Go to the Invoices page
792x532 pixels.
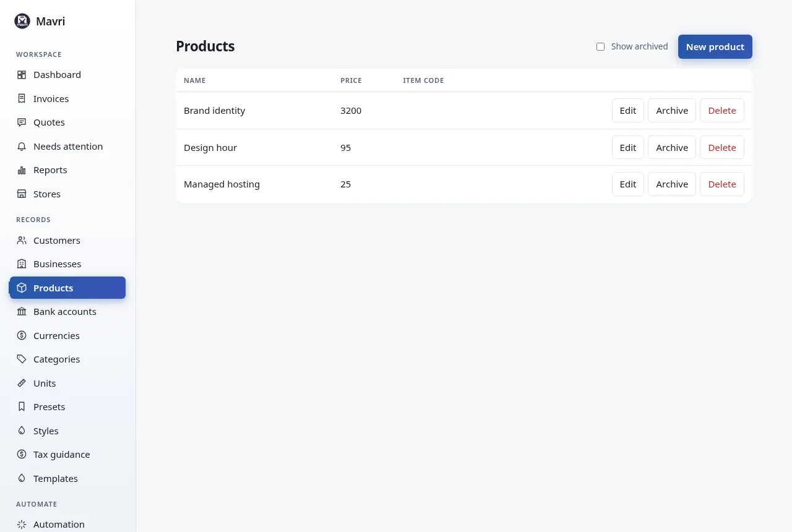click(x=67, y=98)
